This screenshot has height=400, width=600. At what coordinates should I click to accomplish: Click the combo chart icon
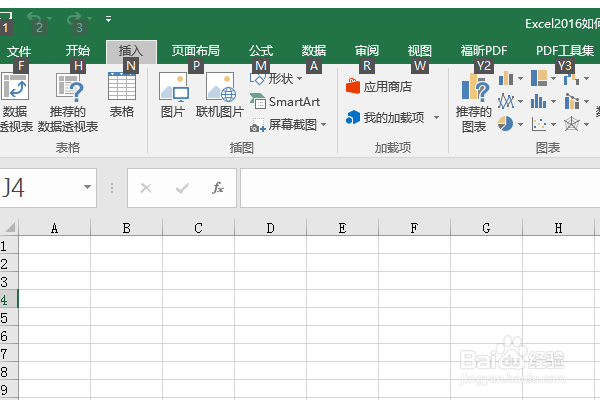click(572, 101)
